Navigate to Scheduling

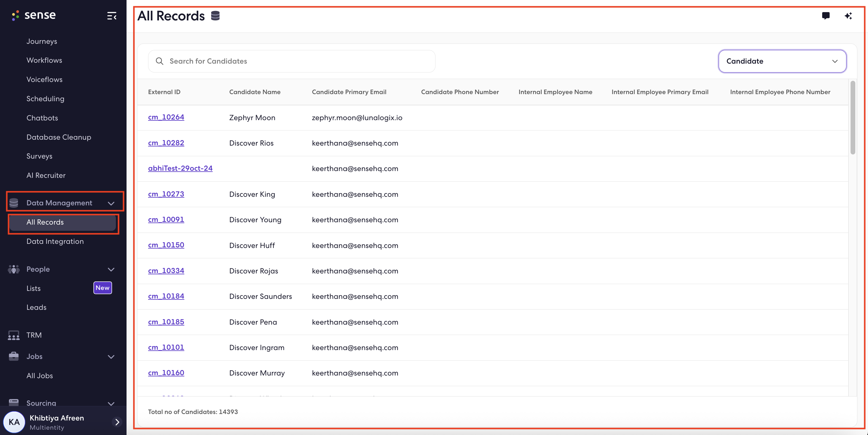pyautogui.click(x=45, y=99)
